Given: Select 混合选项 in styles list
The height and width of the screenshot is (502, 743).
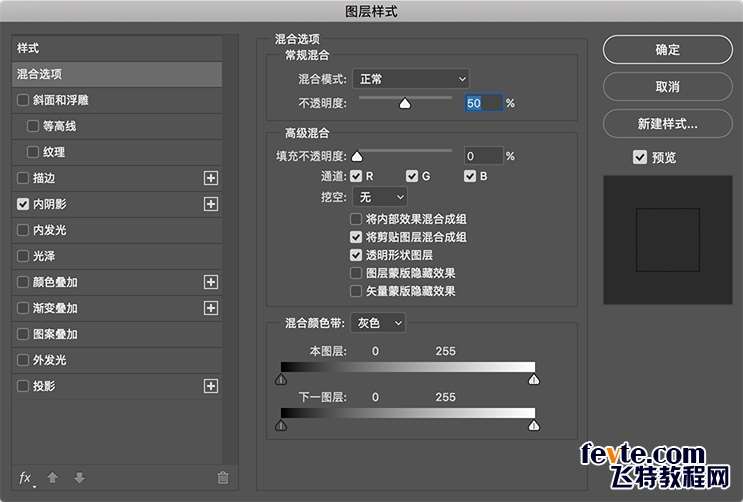Looking at the screenshot, I should coord(117,74).
